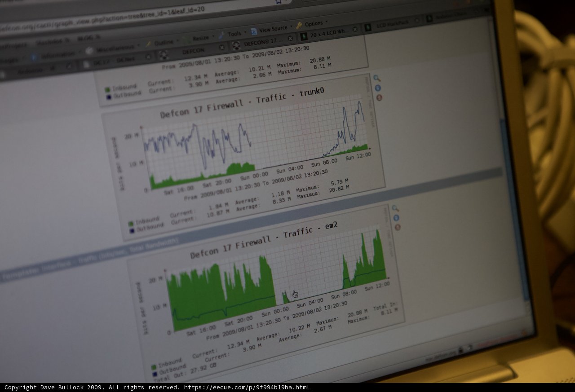This screenshot has height=392, width=575.
Task: Switch to the DEFCON® 17 tab
Action: 263,42
